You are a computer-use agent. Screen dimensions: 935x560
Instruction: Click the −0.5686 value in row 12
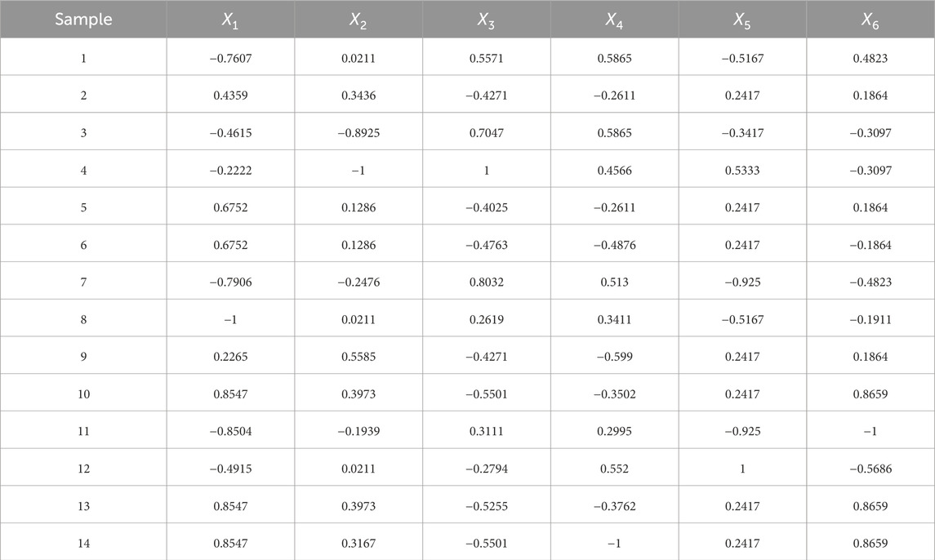870,469
